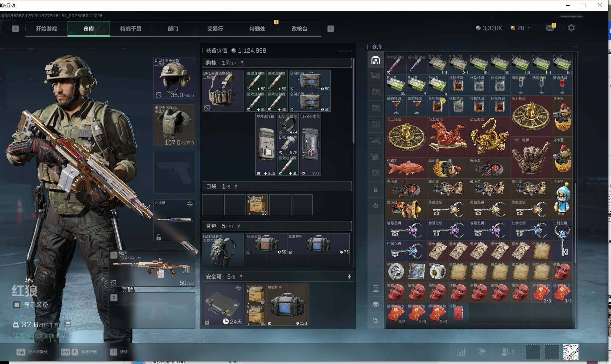Open the 改枪台 tab
Image resolution: width=611 pixels, height=364 pixels.
[x=299, y=29]
